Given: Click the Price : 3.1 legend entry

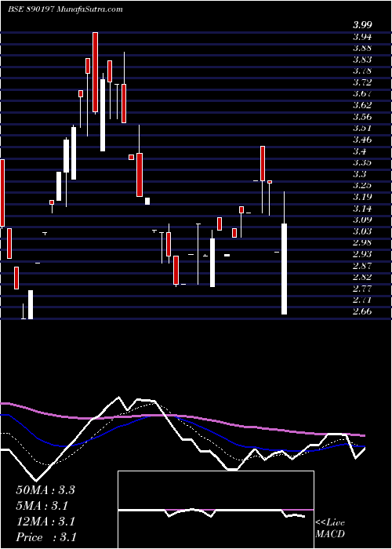Looking at the screenshot, I should click(46, 537).
